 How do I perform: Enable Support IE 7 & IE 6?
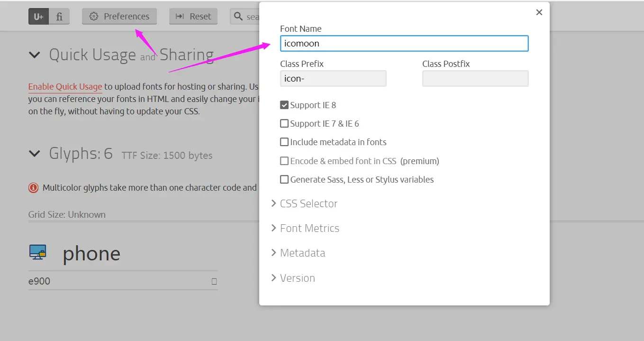[x=284, y=124]
